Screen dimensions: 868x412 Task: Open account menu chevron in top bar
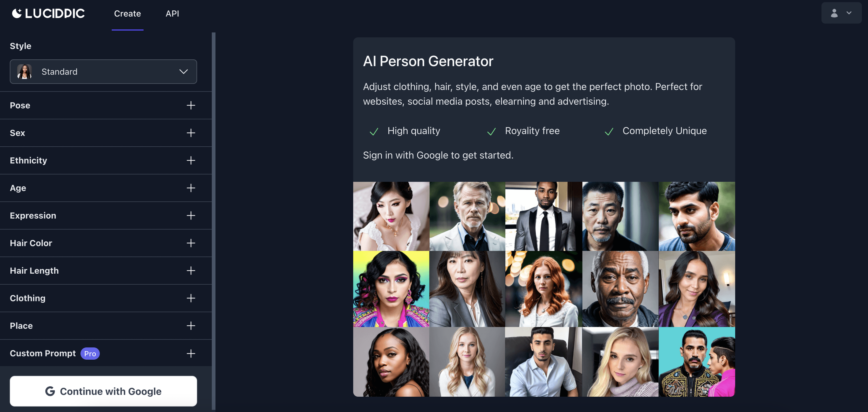[849, 13]
